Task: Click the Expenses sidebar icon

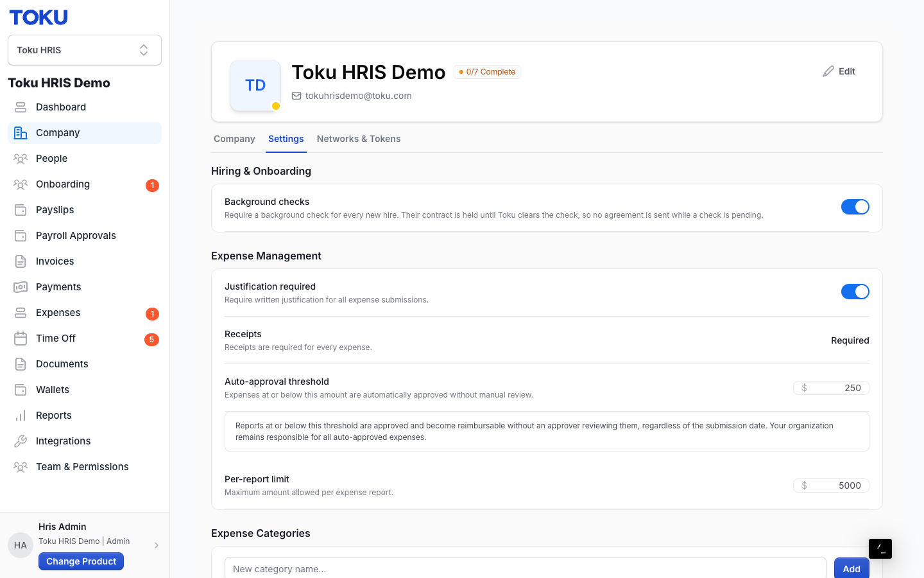Action: [21, 313]
